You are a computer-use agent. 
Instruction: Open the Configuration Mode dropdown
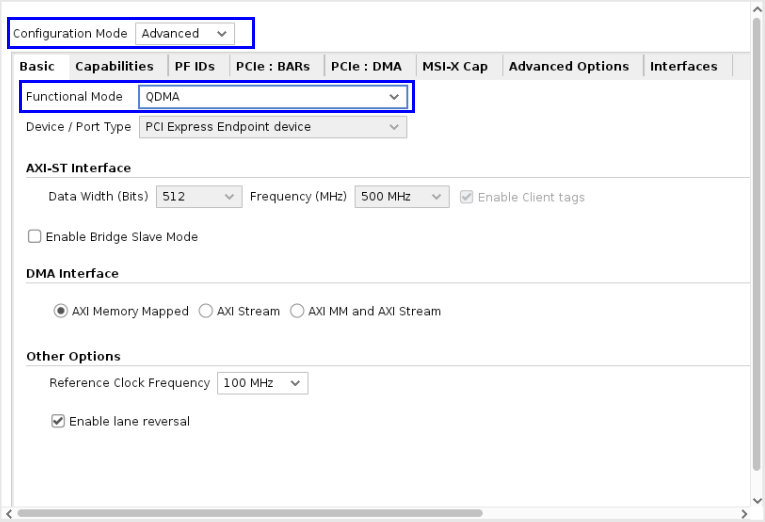(185, 33)
